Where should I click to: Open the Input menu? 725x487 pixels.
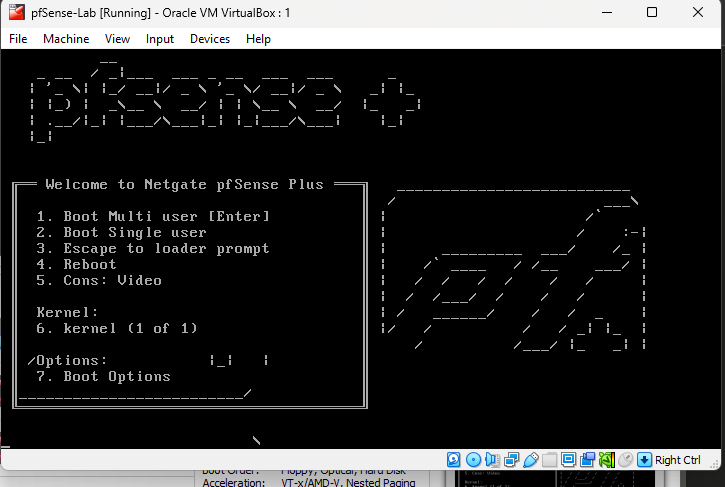pyautogui.click(x=160, y=39)
